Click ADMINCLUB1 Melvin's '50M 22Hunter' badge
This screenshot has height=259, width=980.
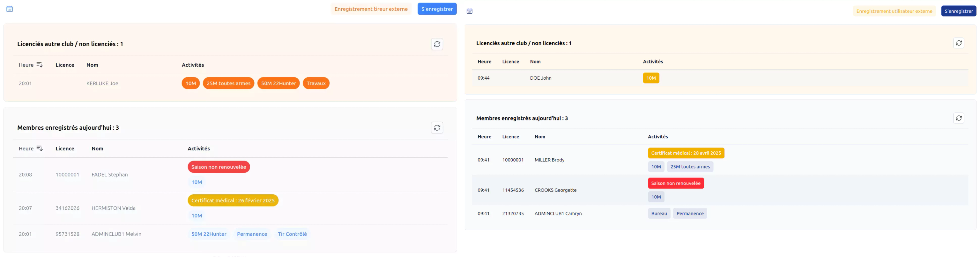[209, 234]
